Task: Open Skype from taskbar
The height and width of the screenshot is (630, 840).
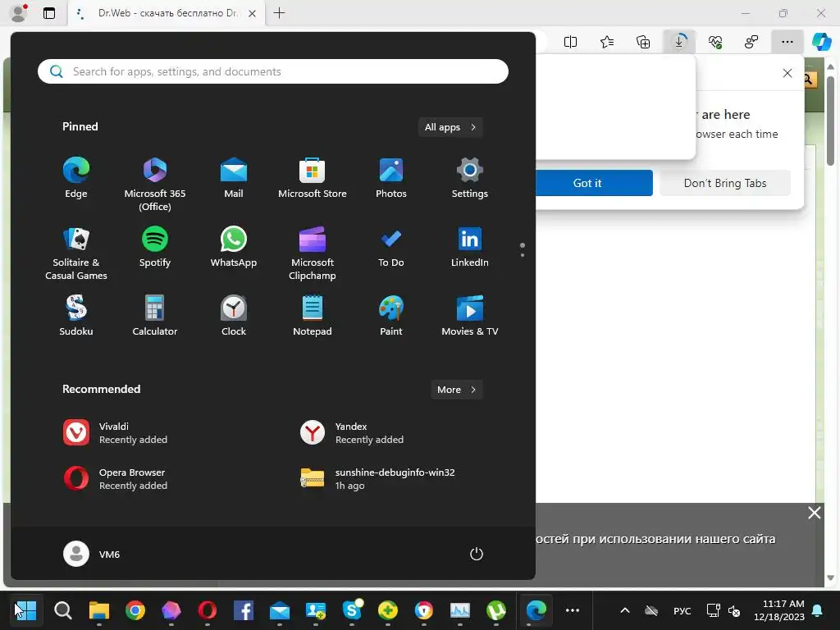Action: tap(352, 610)
